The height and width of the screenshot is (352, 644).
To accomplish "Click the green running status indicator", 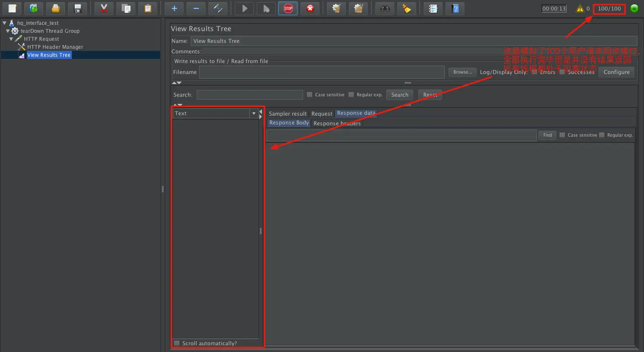I will point(634,8).
